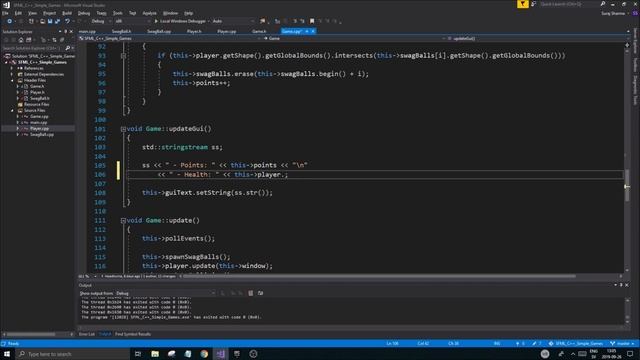Click the master branch status indicator
This screenshot has width=640, height=360.
tap(622, 344)
